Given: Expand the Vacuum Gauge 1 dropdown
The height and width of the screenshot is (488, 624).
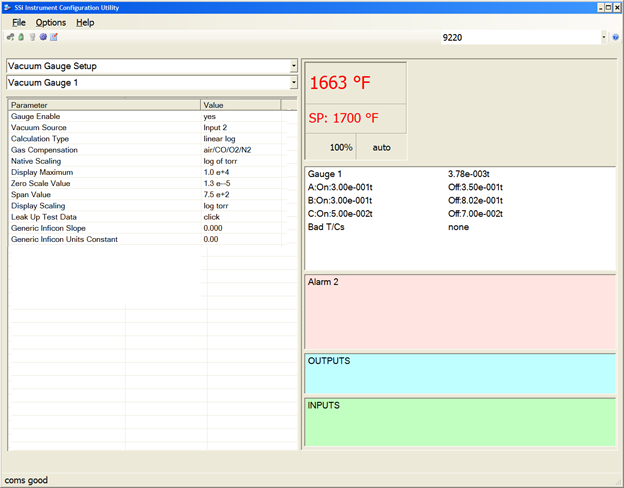Looking at the screenshot, I should (x=293, y=83).
